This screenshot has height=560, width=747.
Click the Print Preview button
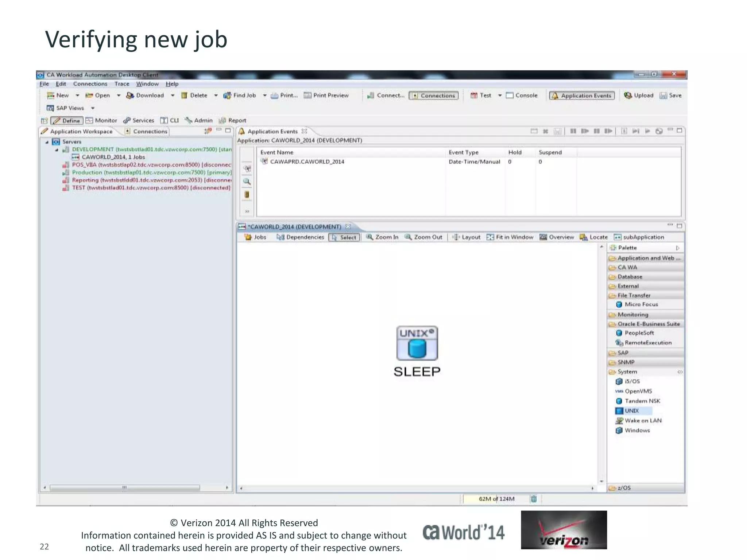coord(326,96)
